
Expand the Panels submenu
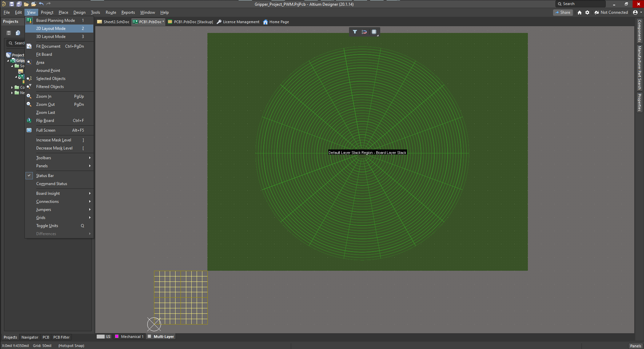(59, 166)
